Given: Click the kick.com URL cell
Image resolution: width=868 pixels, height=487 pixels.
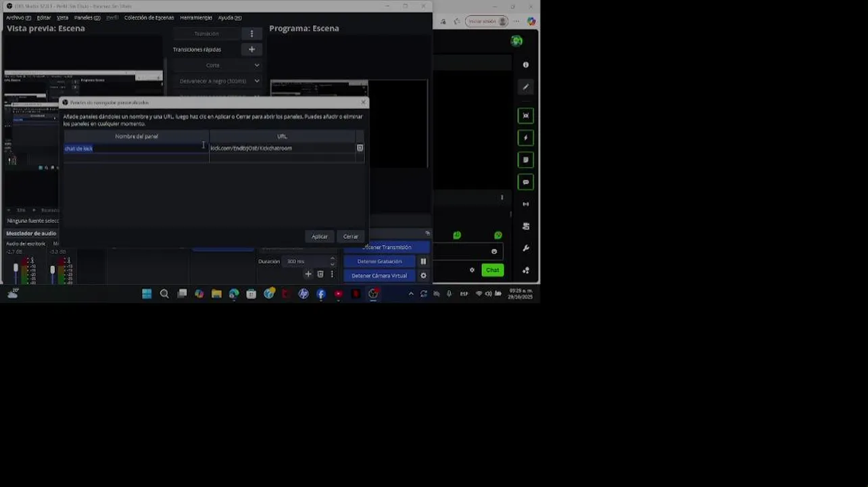Looking at the screenshot, I should (282, 148).
